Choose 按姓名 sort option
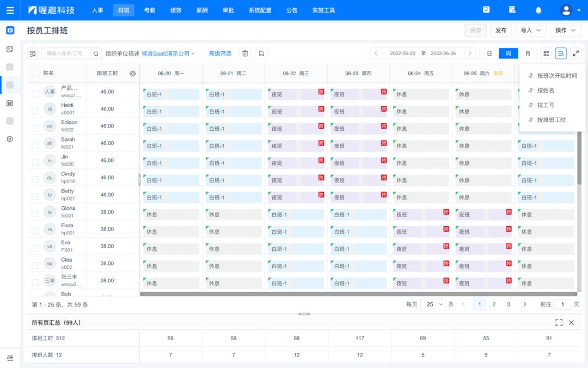This screenshot has width=588, height=368. pyautogui.click(x=546, y=91)
